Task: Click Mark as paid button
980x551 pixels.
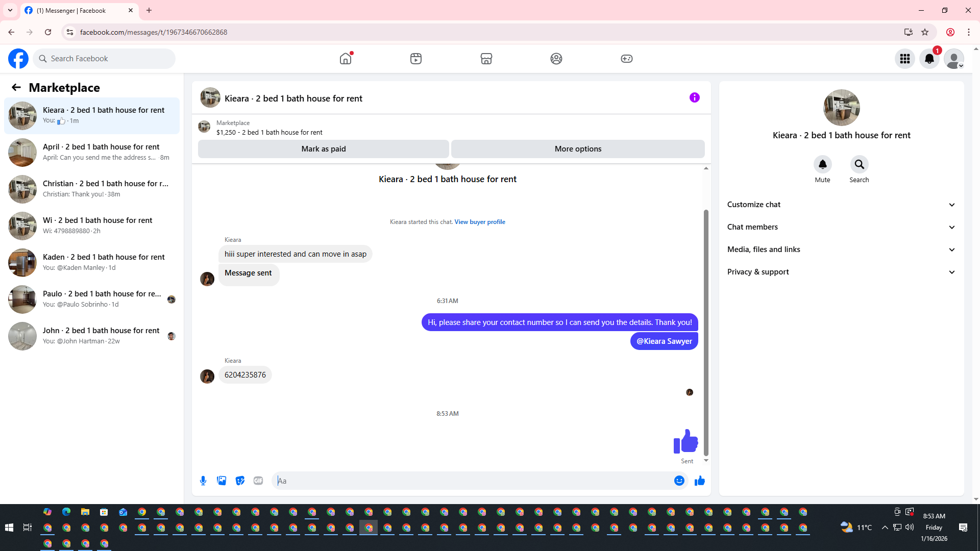Action: [x=323, y=149]
